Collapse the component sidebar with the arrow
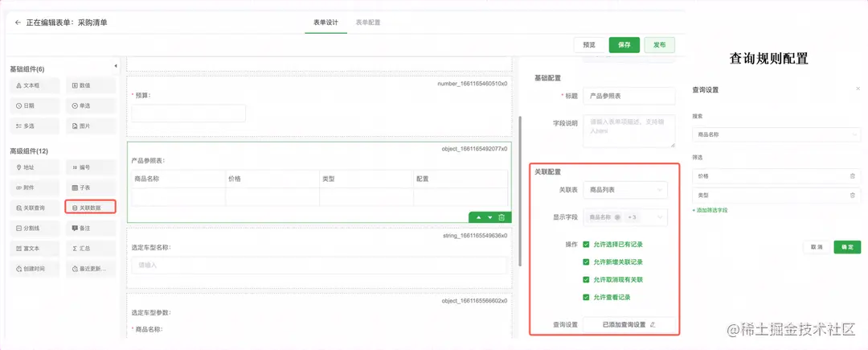This screenshot has width=868, height=350. [116, 66]
